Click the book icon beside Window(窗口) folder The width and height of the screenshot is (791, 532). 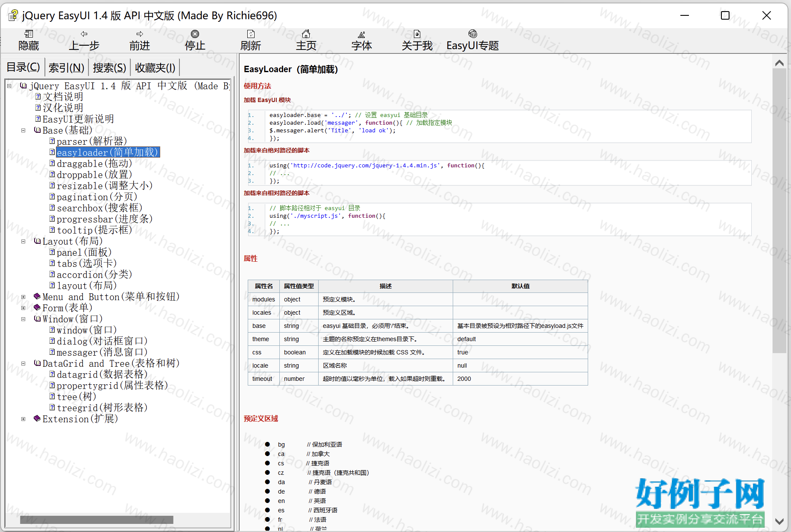coord(38,319)
